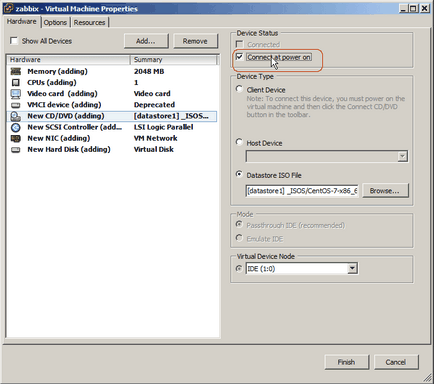The height and width of the screenshot is (384, 434).
Task: Click the Finish button
Action: [x=347, y=362]
